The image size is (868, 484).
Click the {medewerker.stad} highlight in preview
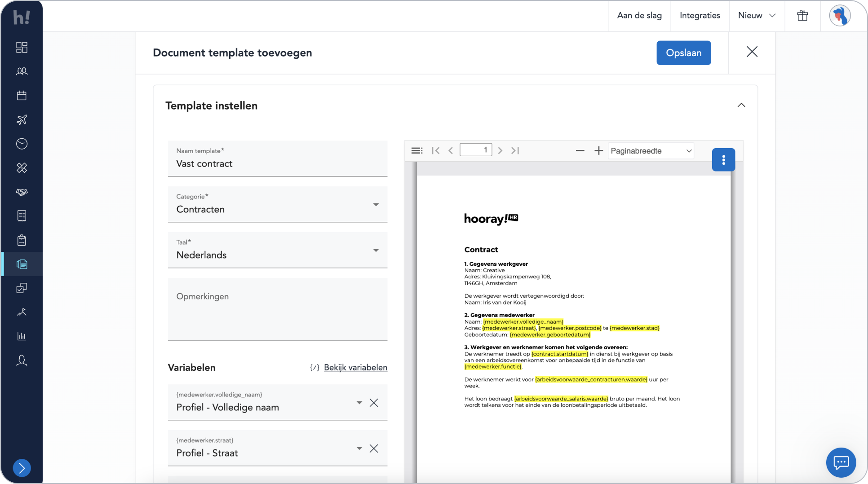click(634, 328)
